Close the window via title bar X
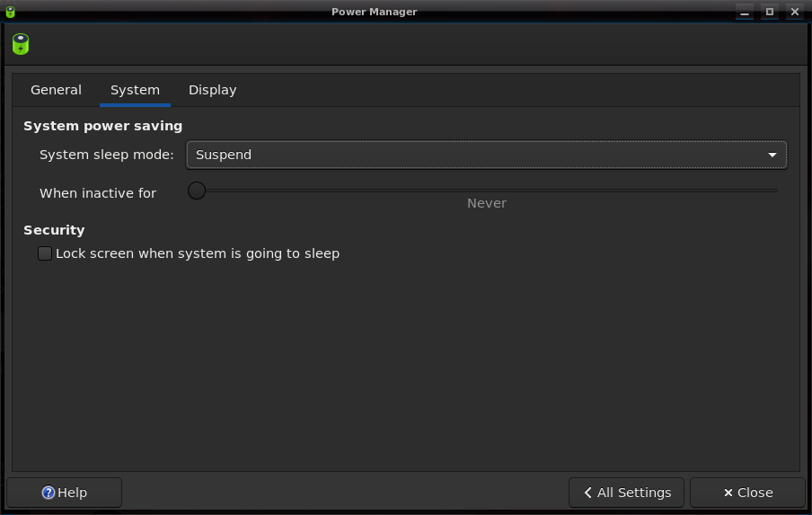Image resolution: width=812 pixels, height=515 pixels. click(x=794, y=12)
